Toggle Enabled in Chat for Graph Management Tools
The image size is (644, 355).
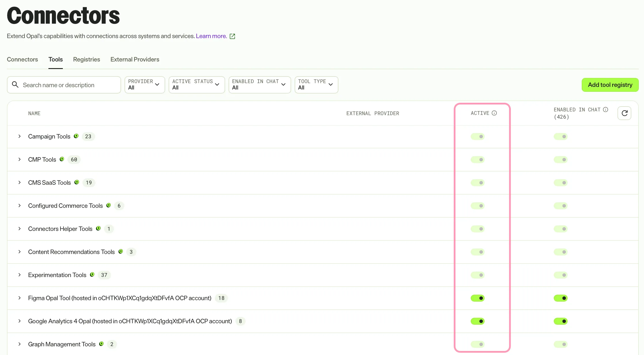(x=561, y=344)
